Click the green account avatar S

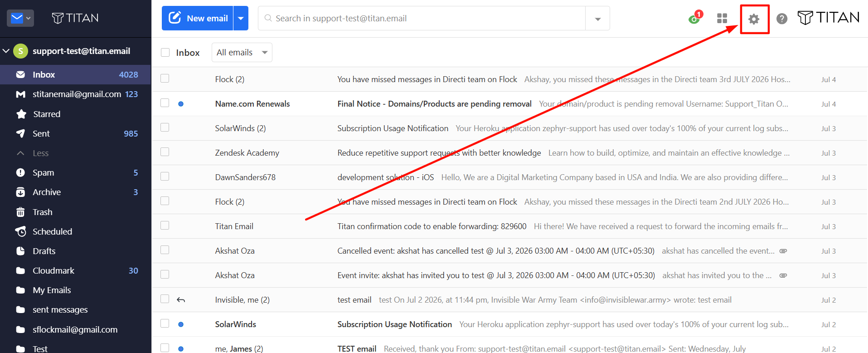coord(21,51)
